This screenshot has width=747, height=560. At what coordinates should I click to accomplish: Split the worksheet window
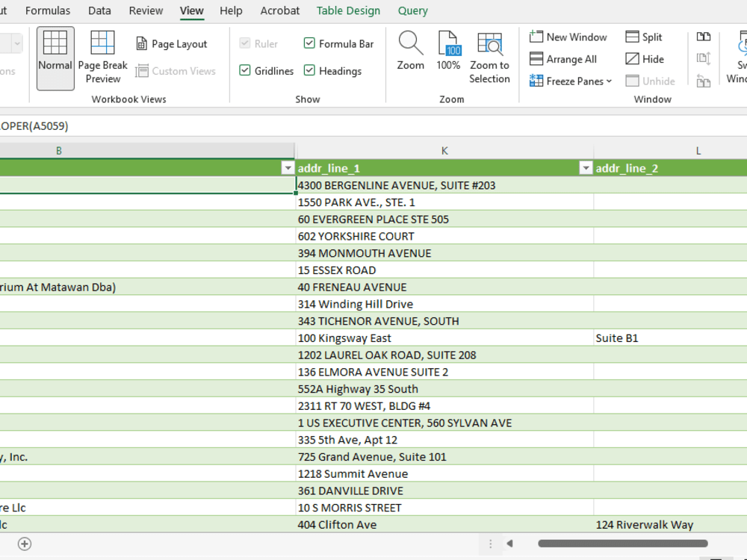pyautogui.click(x=644, y=37)
